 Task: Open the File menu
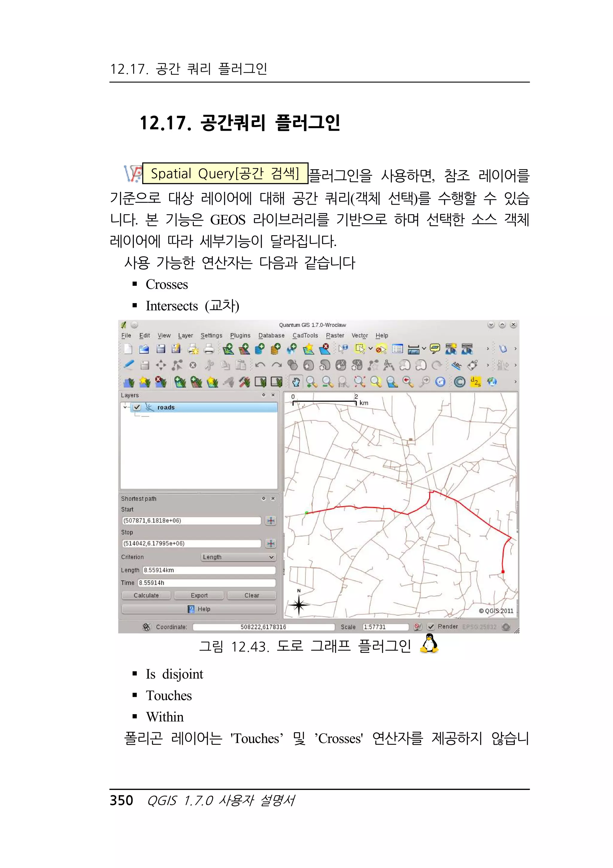tap(126, 335)
